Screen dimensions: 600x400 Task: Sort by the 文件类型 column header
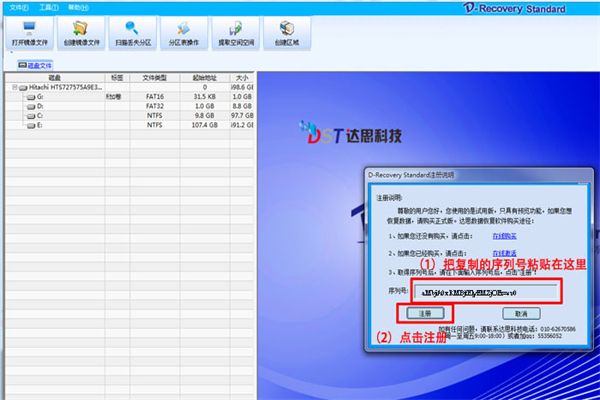point(155,78)
